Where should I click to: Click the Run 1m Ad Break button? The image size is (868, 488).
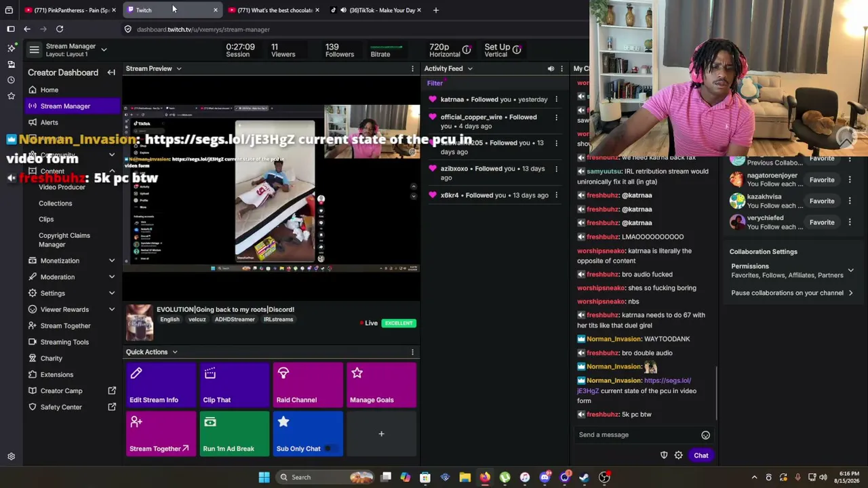[x=235, y=434]
